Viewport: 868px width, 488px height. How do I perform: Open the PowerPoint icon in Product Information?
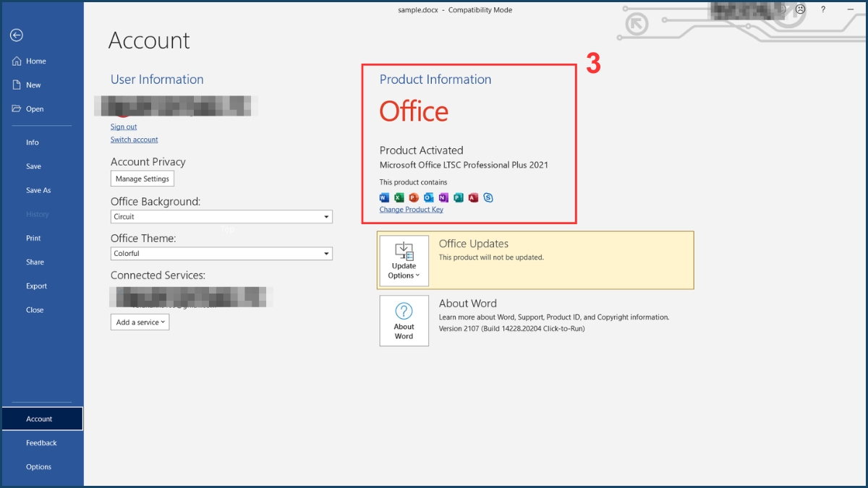click(x=414, y=197)
